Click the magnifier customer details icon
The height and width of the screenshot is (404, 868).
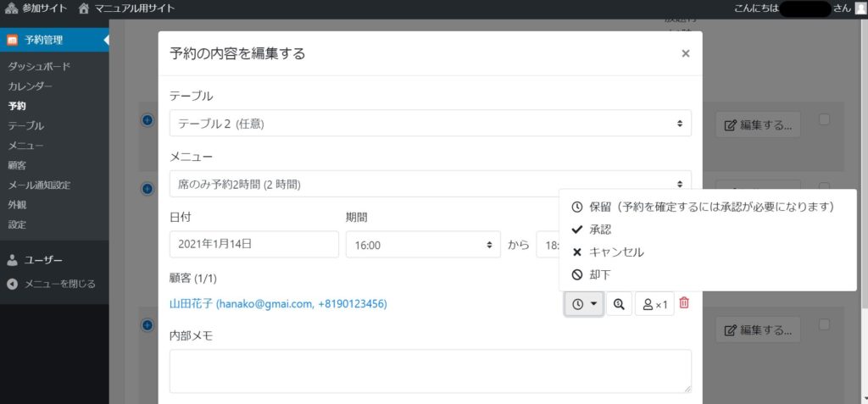pos(619,304)
